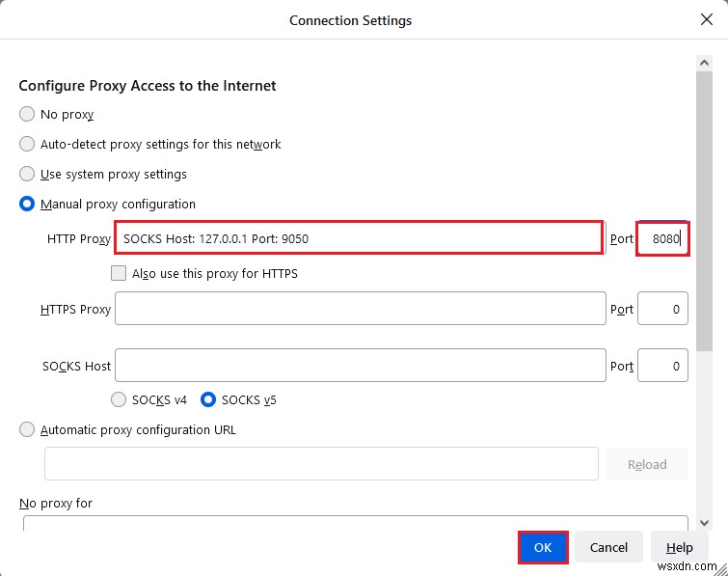Close the Connection Settings dialog
Screen dimensions: 728x576
pos(706,19)
